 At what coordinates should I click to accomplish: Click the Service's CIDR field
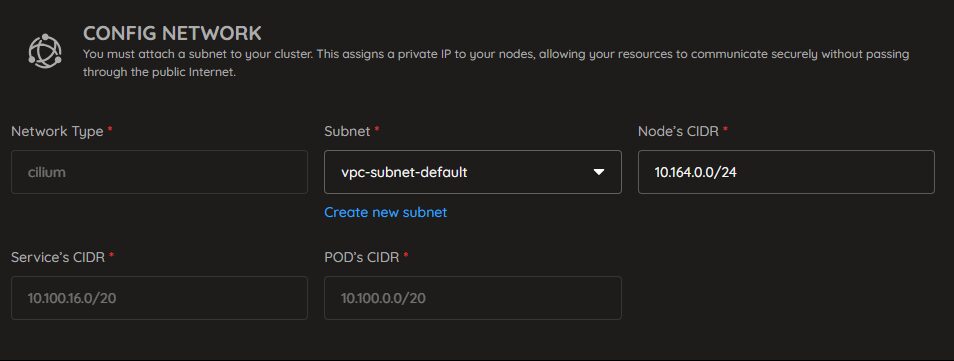[x=159, y=298]
